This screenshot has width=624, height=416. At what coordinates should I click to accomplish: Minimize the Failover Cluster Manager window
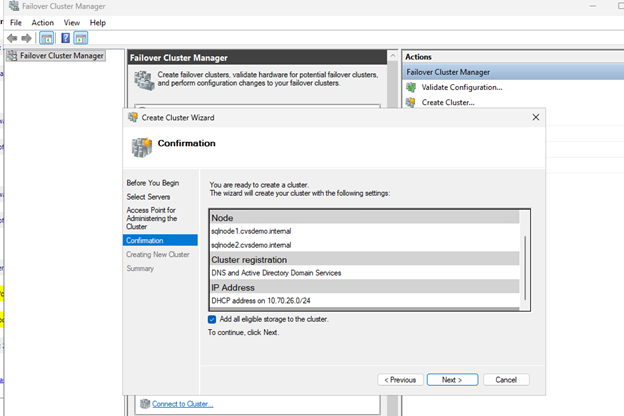point(593,6)
